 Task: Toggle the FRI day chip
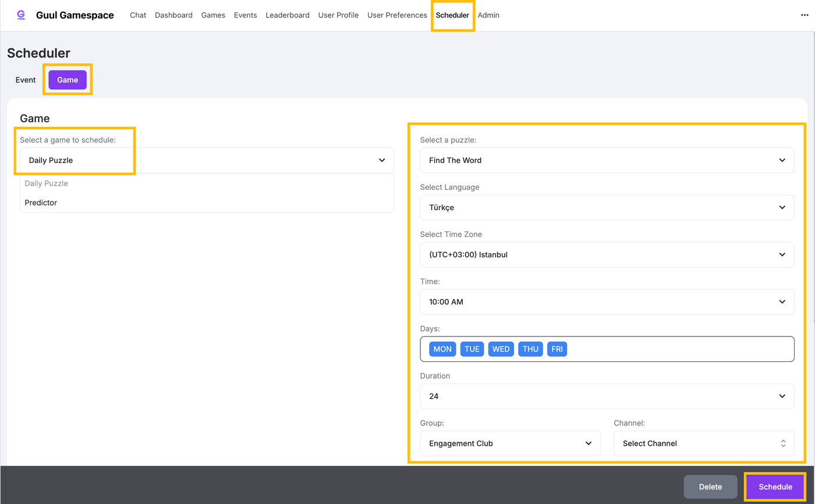coord(557,349)
